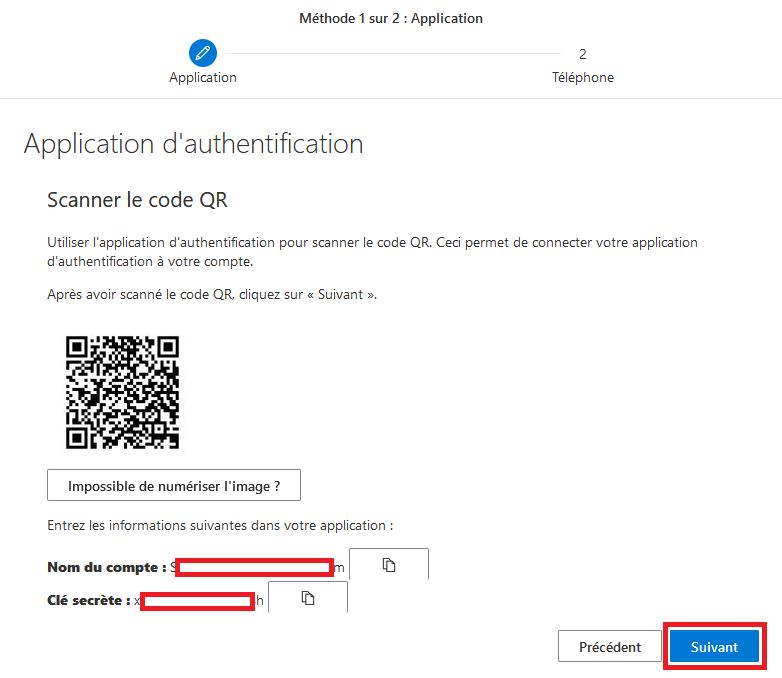Copy the secret key with its copy icon
The image size is (782, 678).
click(x=308, y=598)
